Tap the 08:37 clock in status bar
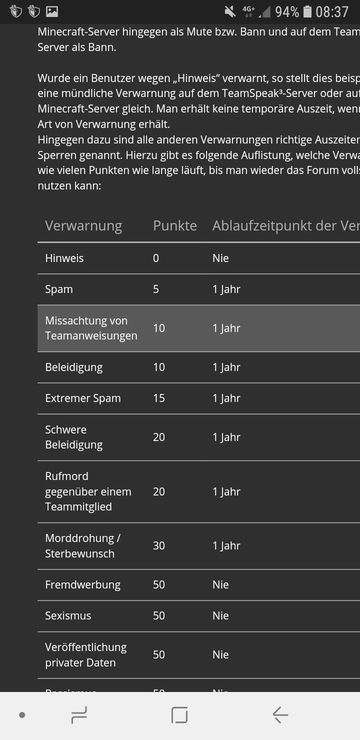 pos(332,12)
